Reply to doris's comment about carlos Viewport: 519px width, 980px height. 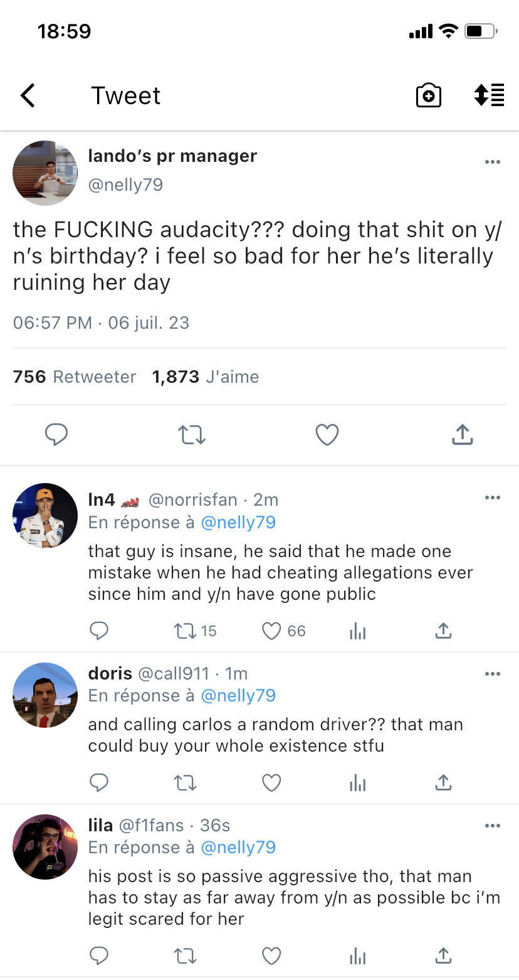99,782
